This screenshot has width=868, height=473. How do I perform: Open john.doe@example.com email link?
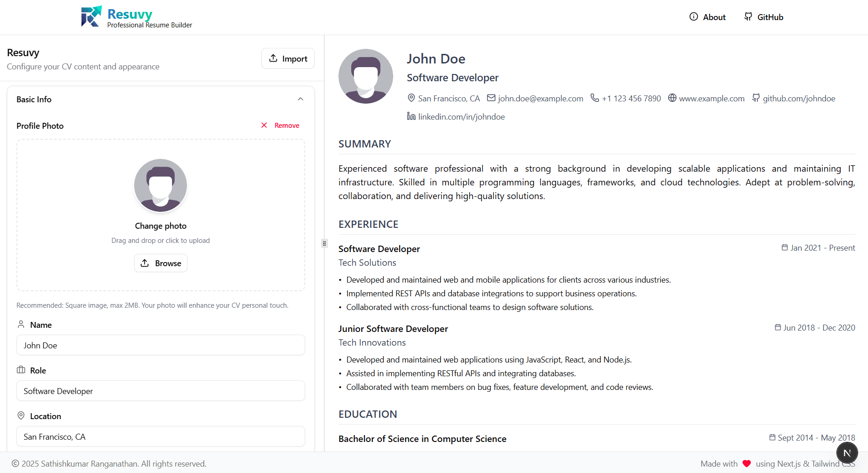[x=541, y=99]
